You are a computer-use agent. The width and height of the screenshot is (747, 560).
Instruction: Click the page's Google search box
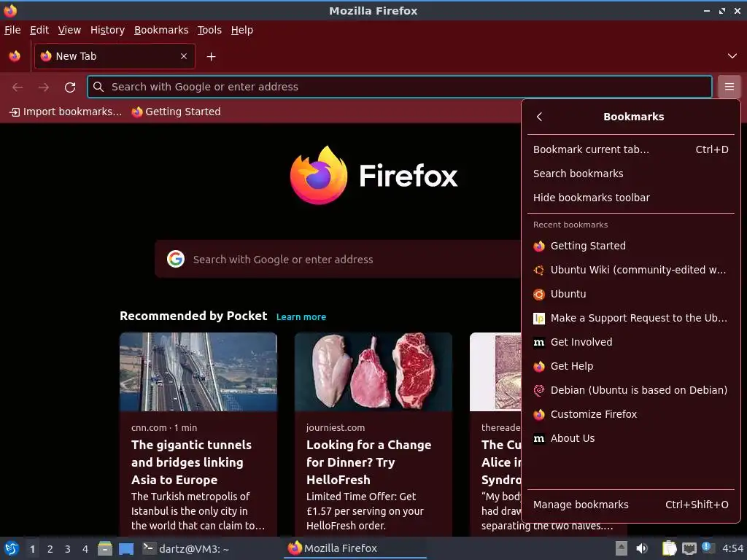tap(338, 259)
